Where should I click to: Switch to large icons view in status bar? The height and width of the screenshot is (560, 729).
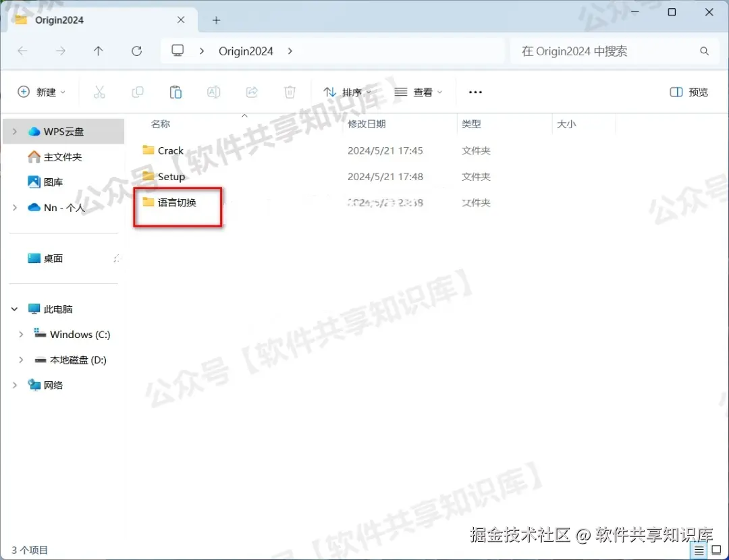click(x=716, y=551)
